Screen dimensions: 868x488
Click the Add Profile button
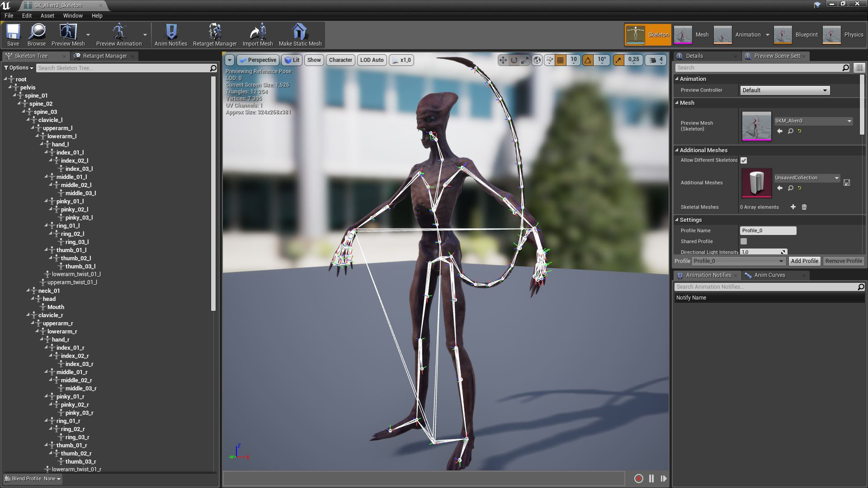pyautogui.click(x=804, y=261)
